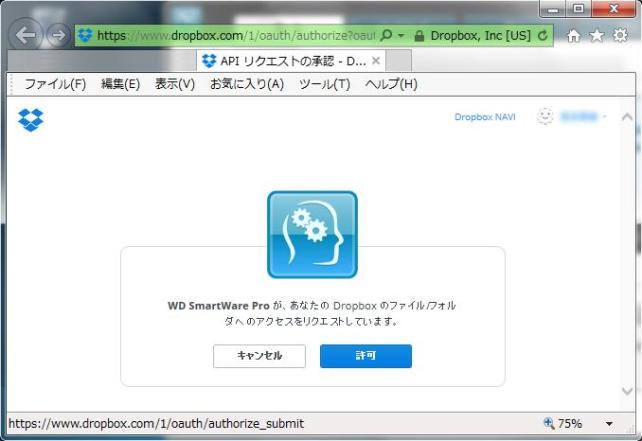Viewport: 642px width, 441px height.
Task: Close the API リクエストの承認 tab
Action: coord(375,61)
